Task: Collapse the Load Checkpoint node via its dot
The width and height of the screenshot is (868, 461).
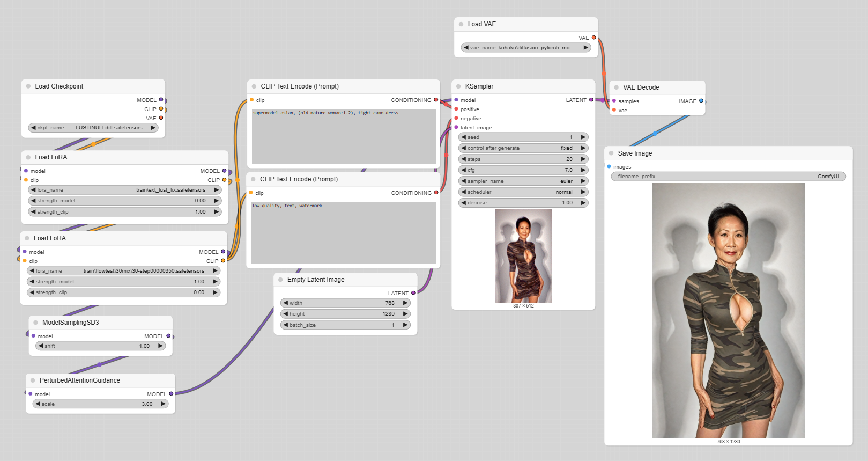Action: [28, 86]
